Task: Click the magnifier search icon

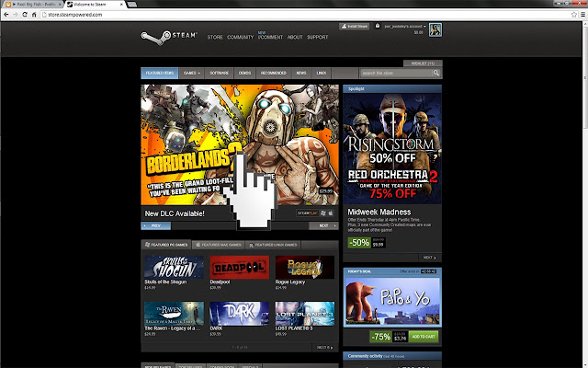Action: [436, 73]
